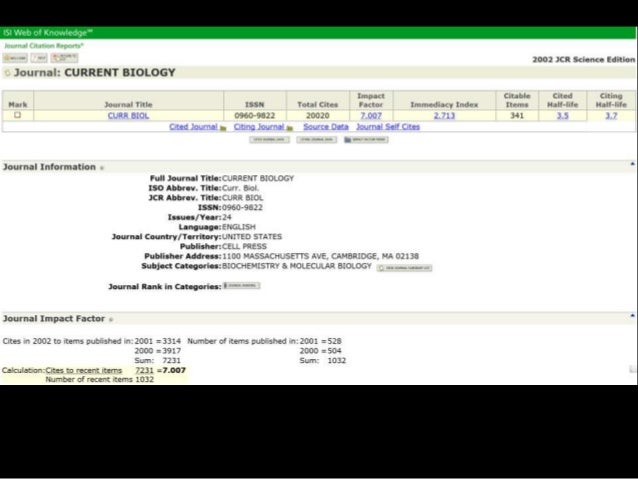The image size is (638, 479).
Task: Click the info icon beside Journal Information
Action: pyautogui.click(x=102, y=168)
